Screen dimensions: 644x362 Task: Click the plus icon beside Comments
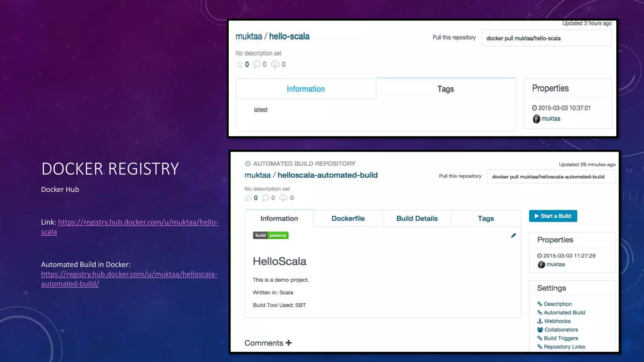[x=289, y=343]
